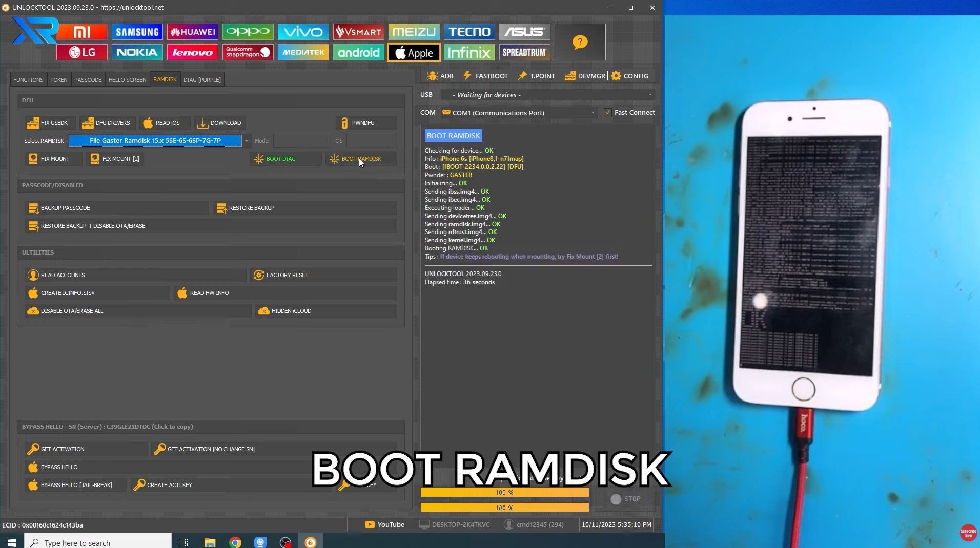Open the YouTube link in status bar
Screen dimensions: 980x548
click(x=384, y=524)
